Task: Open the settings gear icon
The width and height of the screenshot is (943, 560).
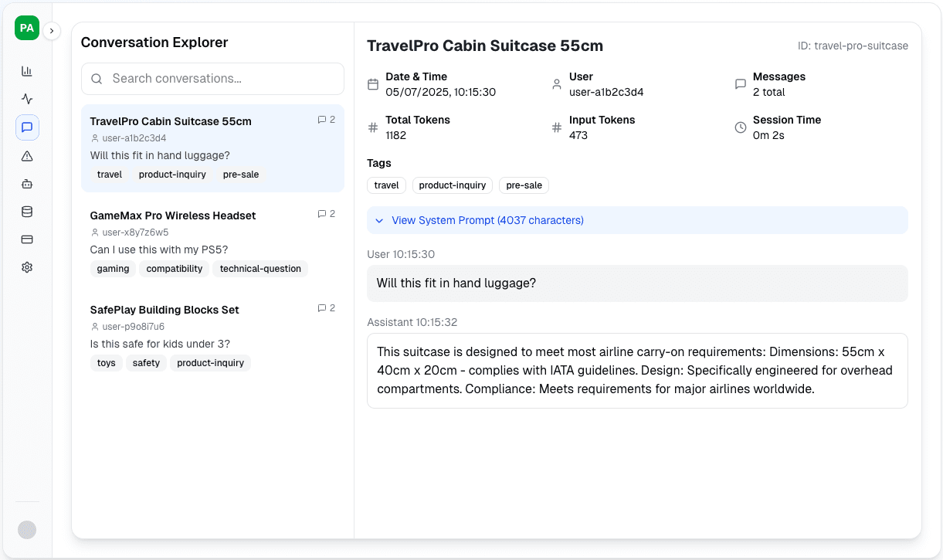Action: 27,266
